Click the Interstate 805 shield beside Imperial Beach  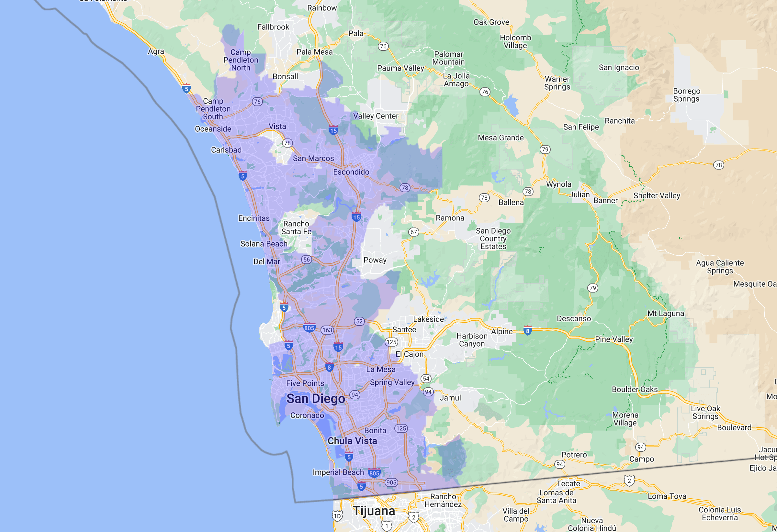click(x=374, y=473)
